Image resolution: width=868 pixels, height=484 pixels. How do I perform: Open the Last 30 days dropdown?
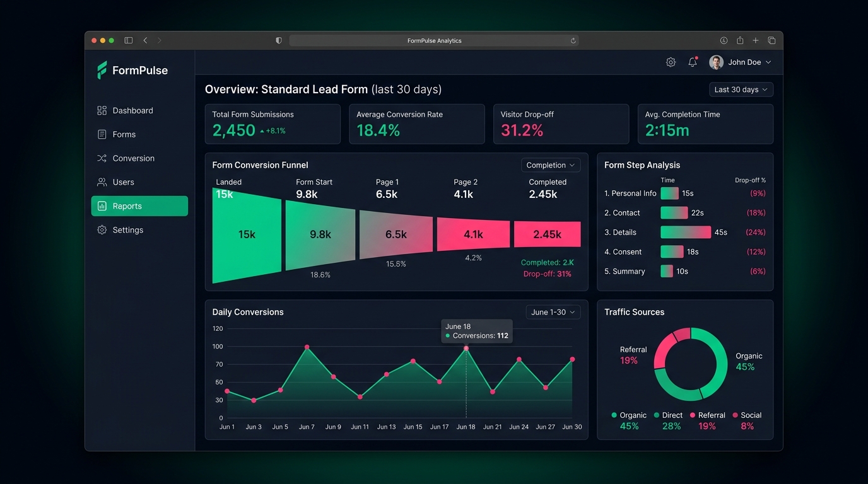(x=741, y=89)
